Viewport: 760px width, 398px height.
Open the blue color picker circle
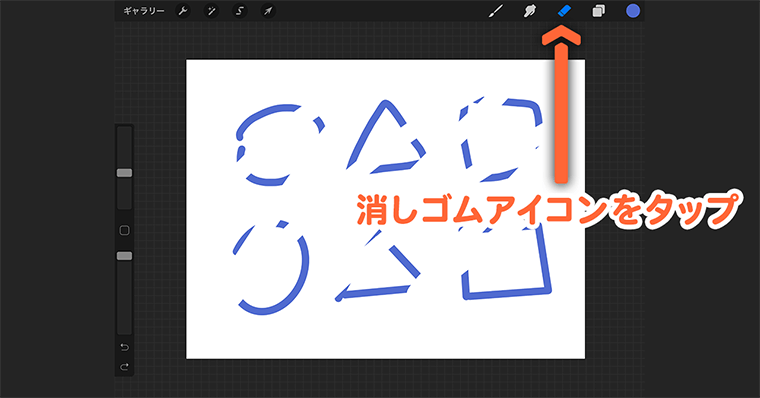[x=633, y=11]
